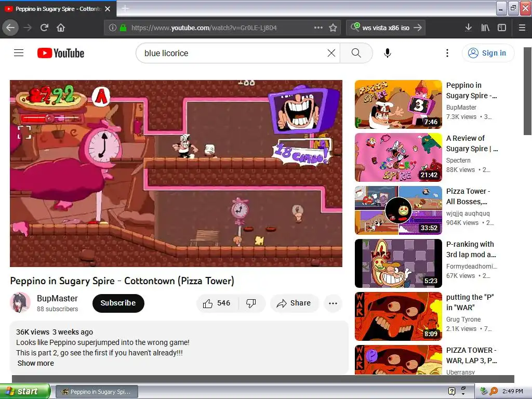Open the browser home page icon
532x399 pixels.
(x=61, y=28)
